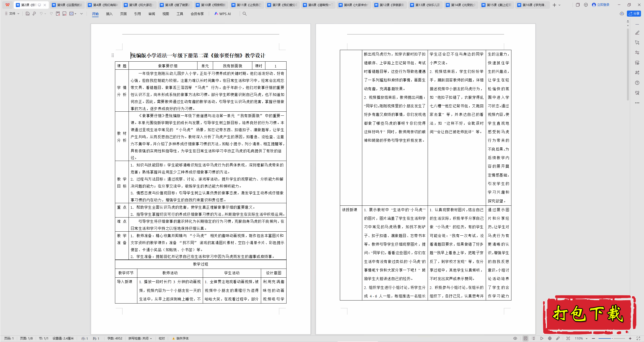644x342 pixels.
Task: Toggle the eye protection mode icon
Action: pos(515,338)
